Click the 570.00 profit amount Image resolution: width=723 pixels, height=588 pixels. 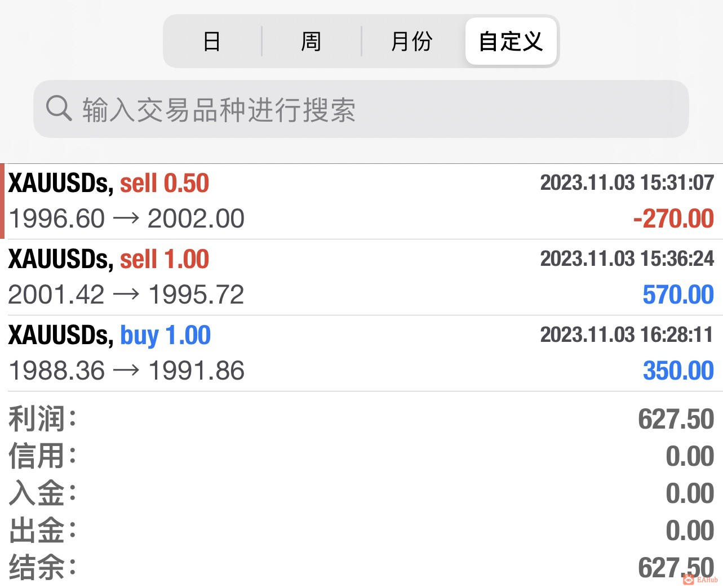click(678, 295)
